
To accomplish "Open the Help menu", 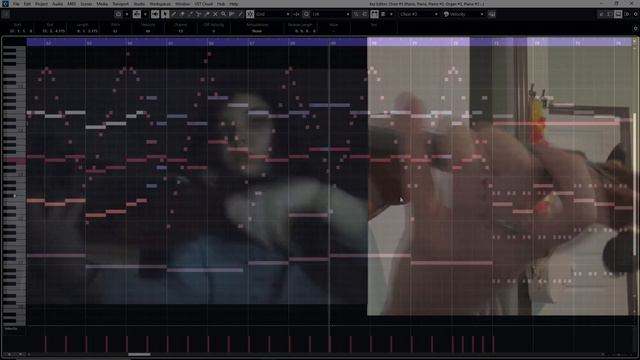I will [233, 4].
